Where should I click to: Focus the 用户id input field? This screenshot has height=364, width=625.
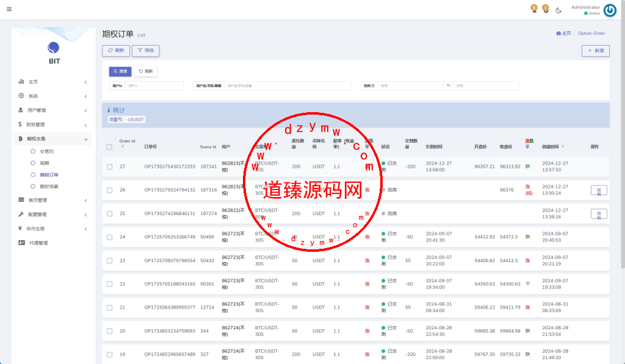click(154, 85)
